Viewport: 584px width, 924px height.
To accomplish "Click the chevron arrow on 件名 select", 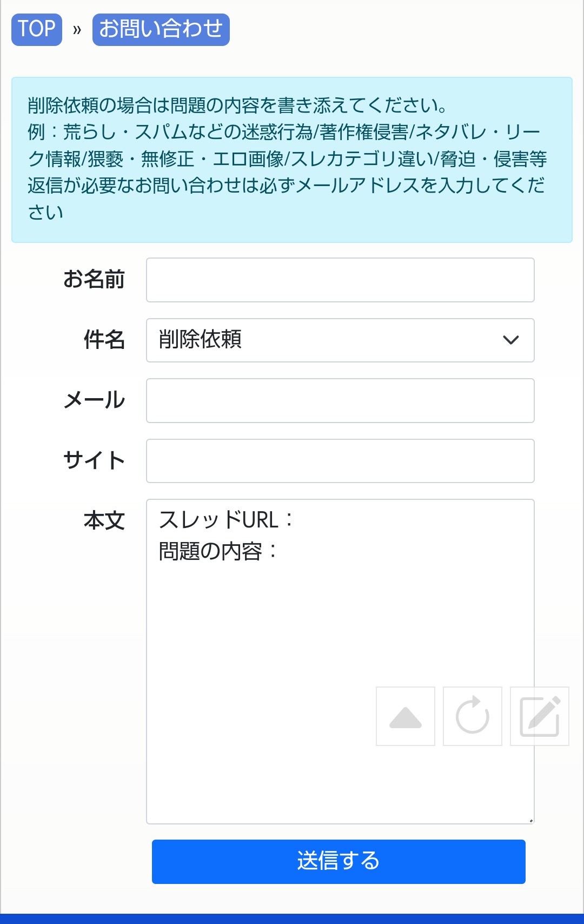I will point(510,340).
